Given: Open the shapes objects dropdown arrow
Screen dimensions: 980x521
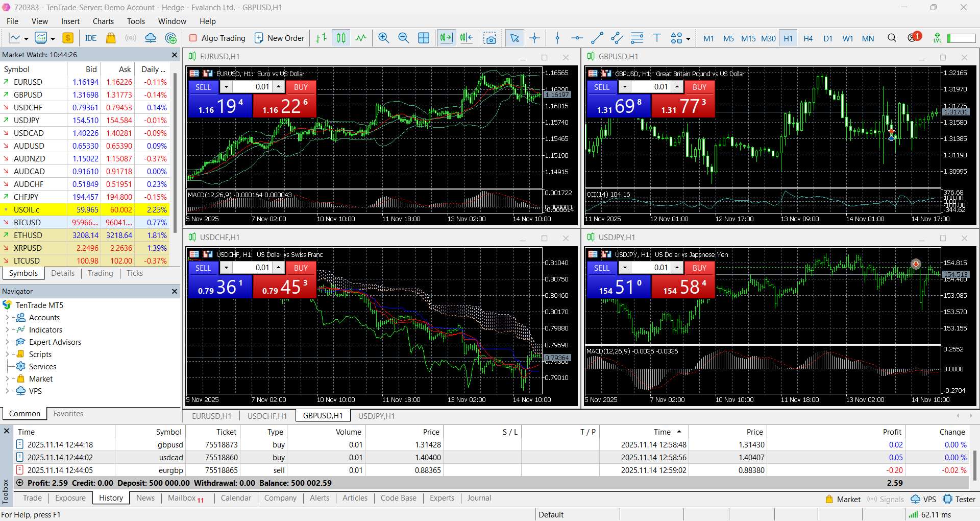Looking at the screenshot, I should tap(689, 39).
